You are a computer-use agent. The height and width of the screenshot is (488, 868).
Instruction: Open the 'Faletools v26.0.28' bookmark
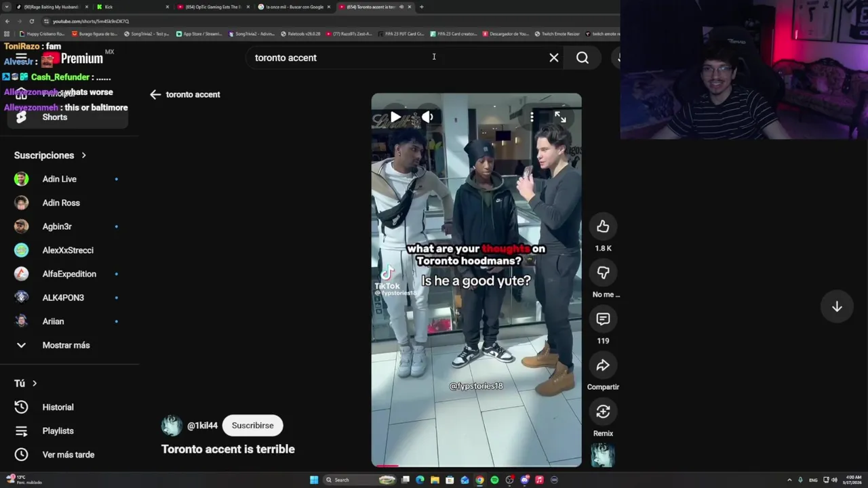pyautogui.click(x=300, y=33)
